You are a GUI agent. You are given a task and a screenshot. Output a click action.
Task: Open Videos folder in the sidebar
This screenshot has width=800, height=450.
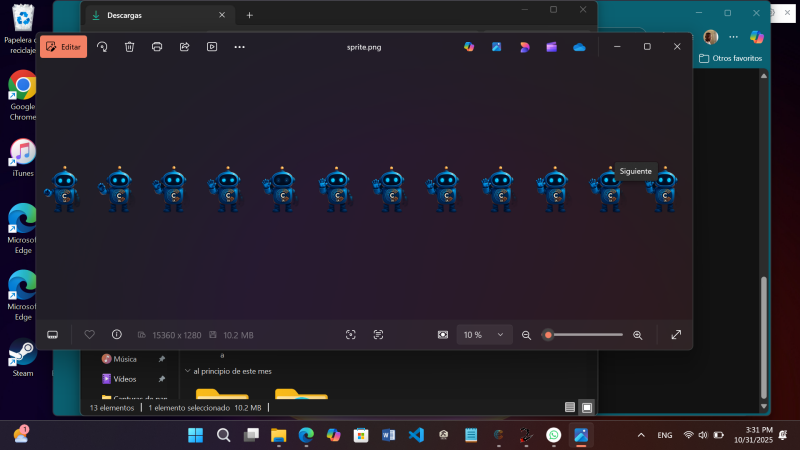(125, 379)
